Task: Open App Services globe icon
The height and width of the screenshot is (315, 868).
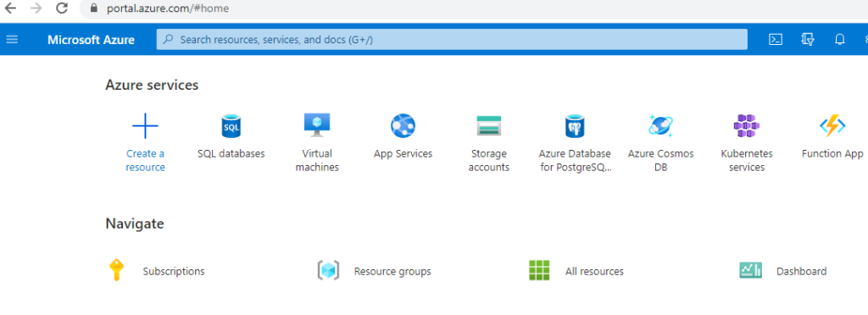Action: click(x=403, y=126)
